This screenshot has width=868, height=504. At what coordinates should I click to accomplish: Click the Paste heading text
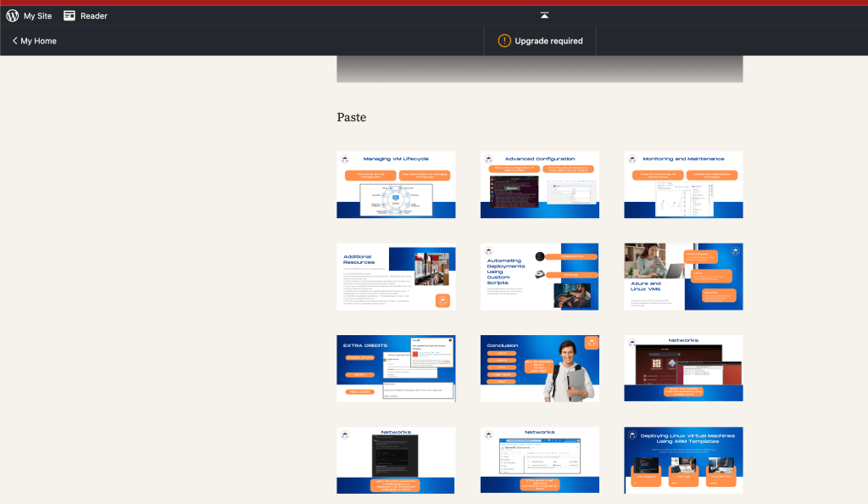coord(352,117)
